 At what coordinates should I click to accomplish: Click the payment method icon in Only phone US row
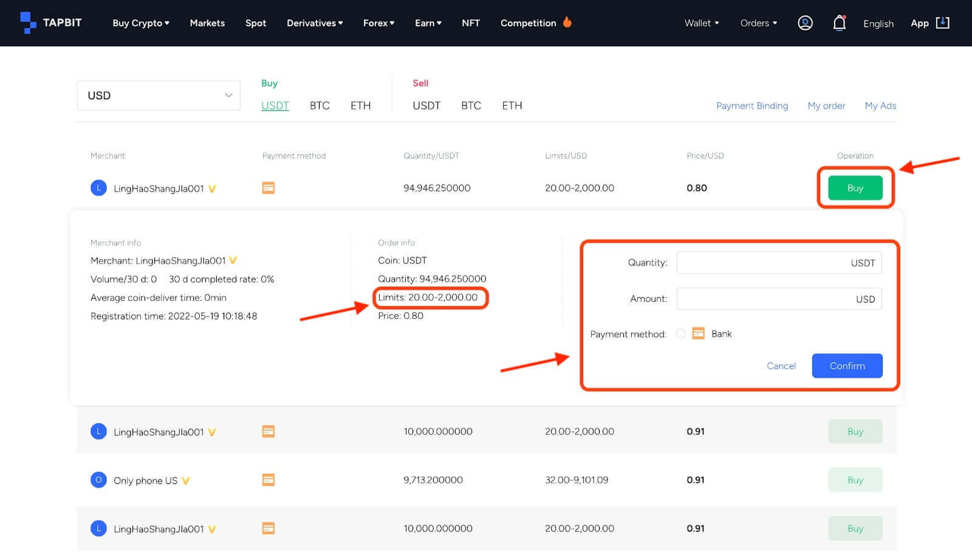tap(268, 480)
